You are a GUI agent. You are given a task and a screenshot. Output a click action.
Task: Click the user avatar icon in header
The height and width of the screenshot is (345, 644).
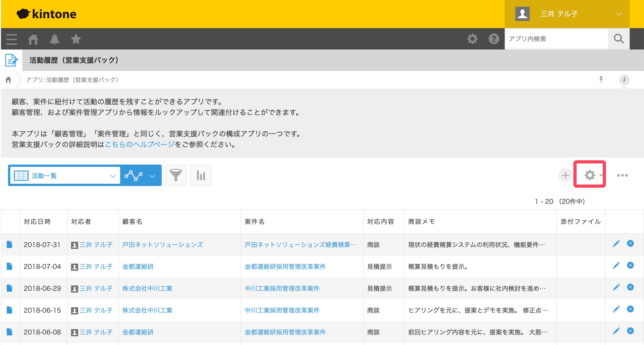[x=522, y=14]
